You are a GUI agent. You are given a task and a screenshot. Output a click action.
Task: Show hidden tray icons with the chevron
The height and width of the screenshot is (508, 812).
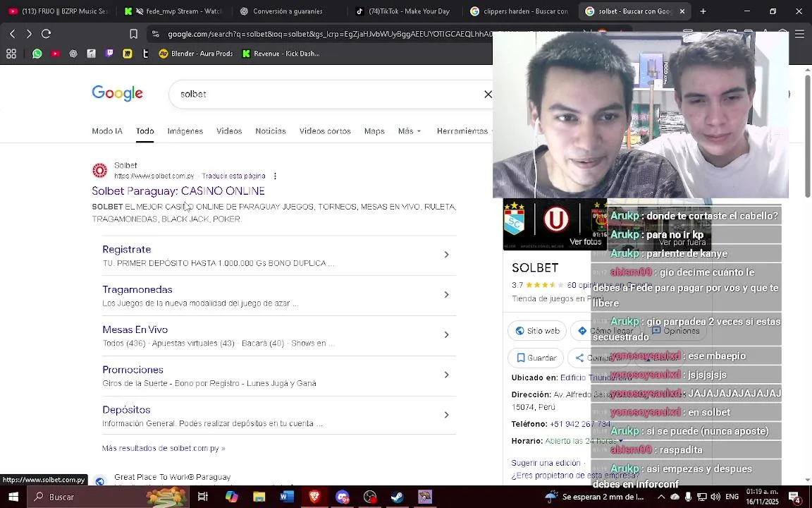660,497
